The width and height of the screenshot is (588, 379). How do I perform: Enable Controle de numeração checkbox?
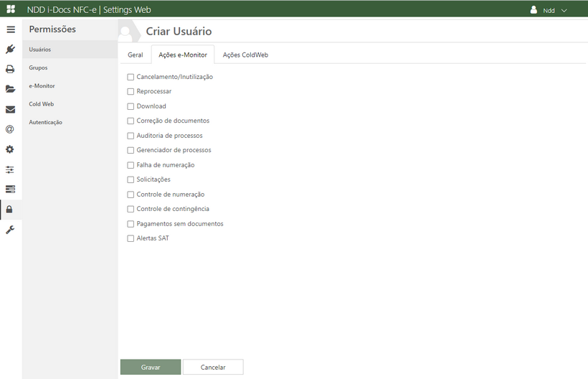click(x=131, y=195)
